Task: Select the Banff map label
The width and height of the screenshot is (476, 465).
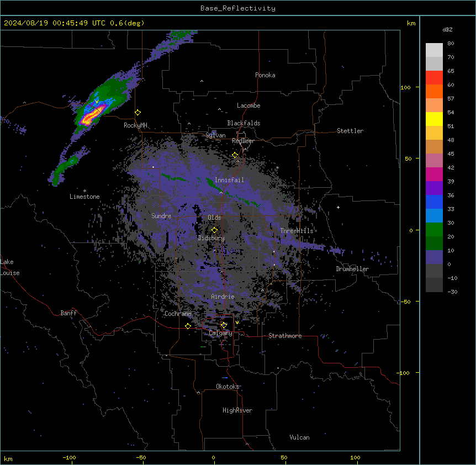Action: tap(68, 313)
